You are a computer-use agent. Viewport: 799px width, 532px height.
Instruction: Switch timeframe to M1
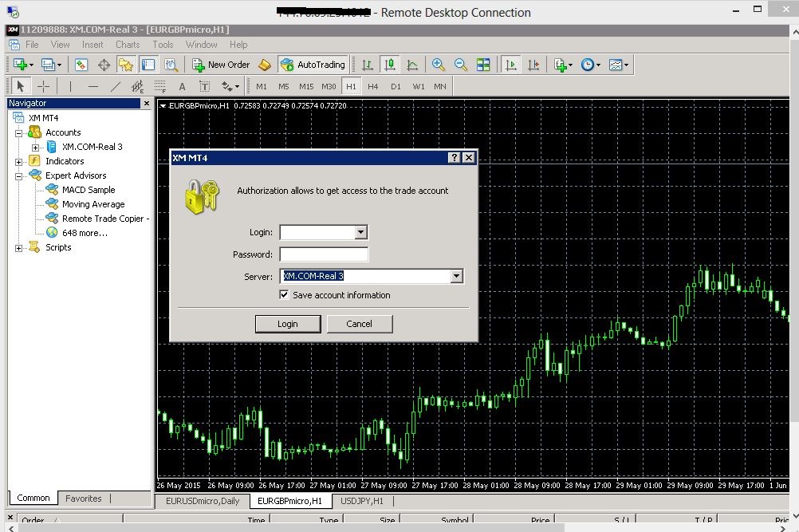(x=262, y=87)
